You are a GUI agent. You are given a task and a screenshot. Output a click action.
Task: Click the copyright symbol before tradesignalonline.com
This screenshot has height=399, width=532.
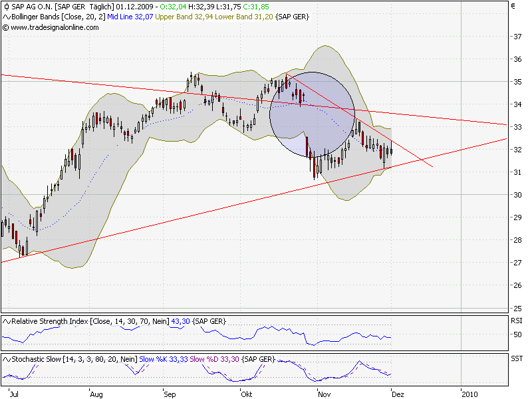pyautogui.click(x=7, y=29)
